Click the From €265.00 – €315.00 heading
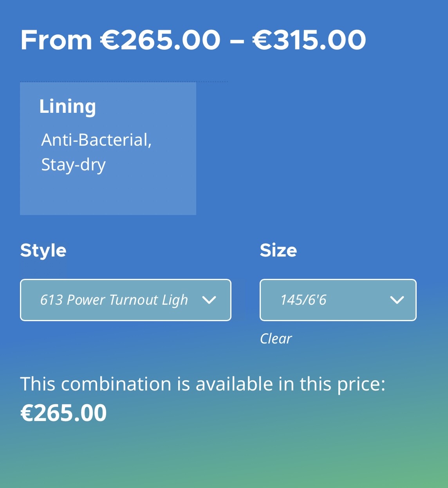Image resolution: width=448 pixels, height=488 pixels. coord(193,39)
